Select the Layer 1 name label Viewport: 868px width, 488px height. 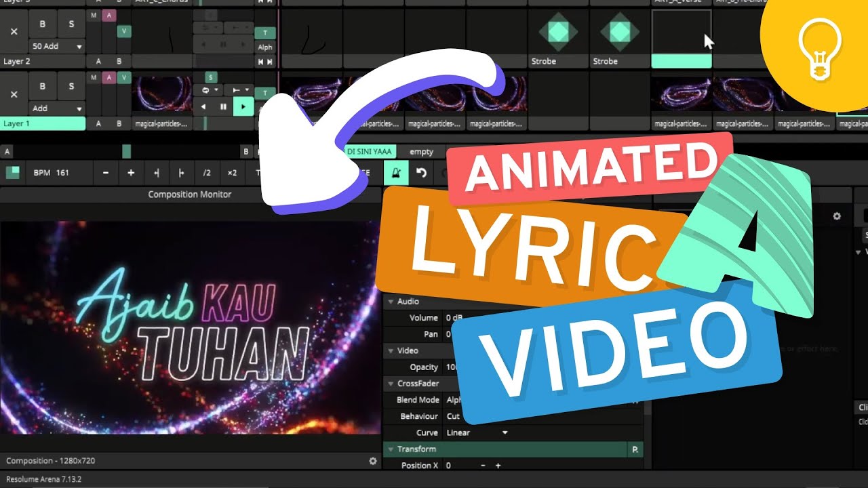coord(43,123)
